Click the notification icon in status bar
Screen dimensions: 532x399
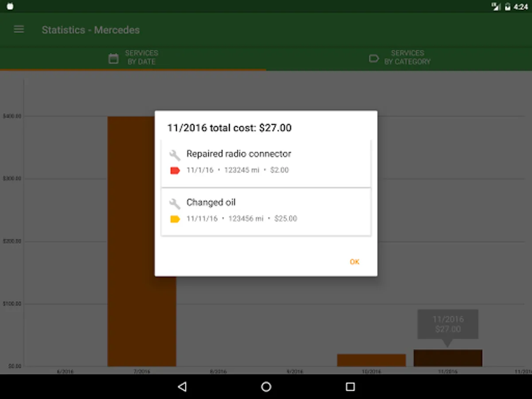[x=10, y=7]
